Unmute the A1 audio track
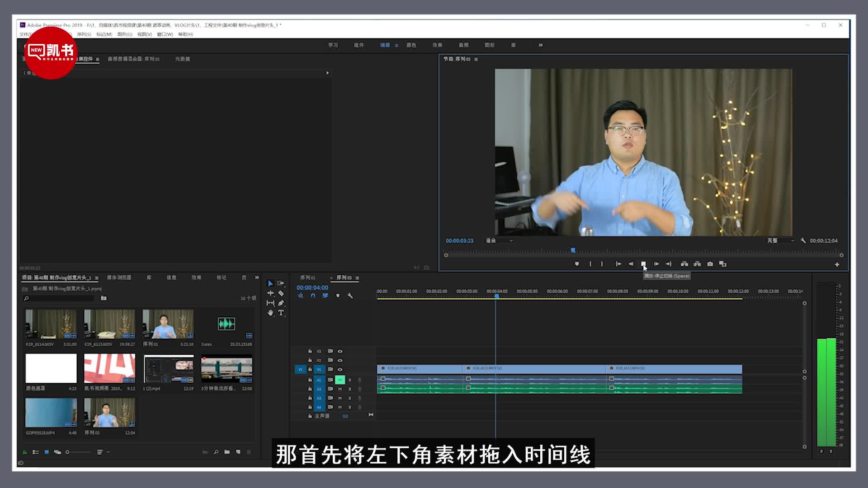 [x=340, y=380]
